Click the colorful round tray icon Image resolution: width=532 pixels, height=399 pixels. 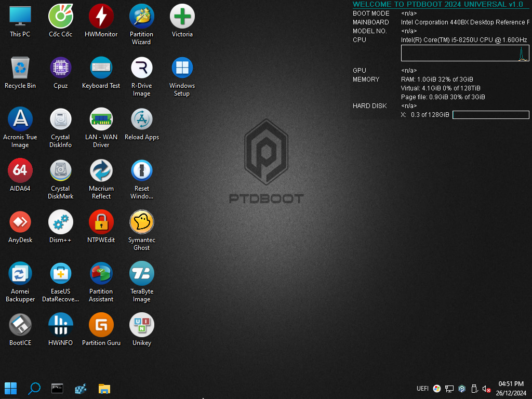pos(436,389)
